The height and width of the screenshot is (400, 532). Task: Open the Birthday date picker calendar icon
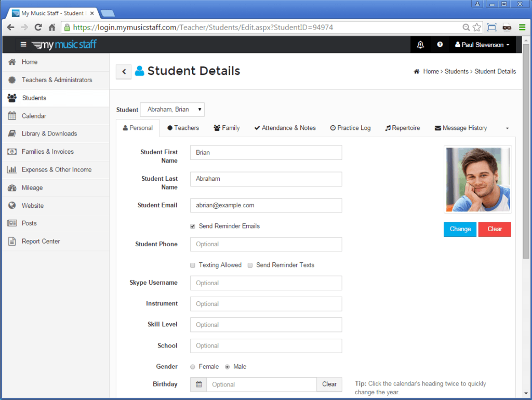tap(198, 384)
